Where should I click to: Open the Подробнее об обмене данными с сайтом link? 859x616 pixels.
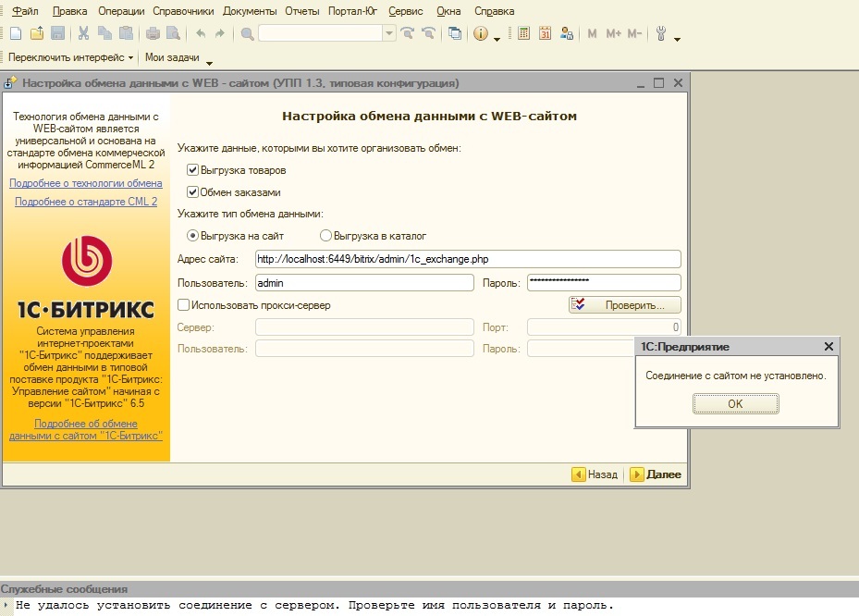86,430
